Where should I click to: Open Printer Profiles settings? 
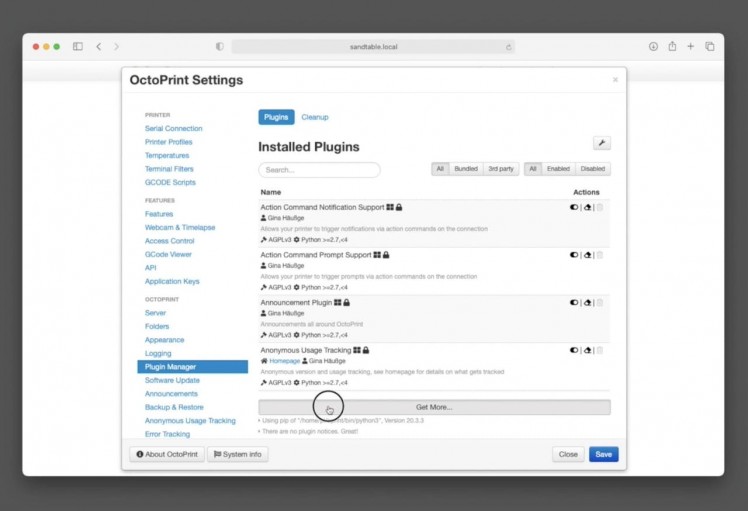(x=168, y=142)
